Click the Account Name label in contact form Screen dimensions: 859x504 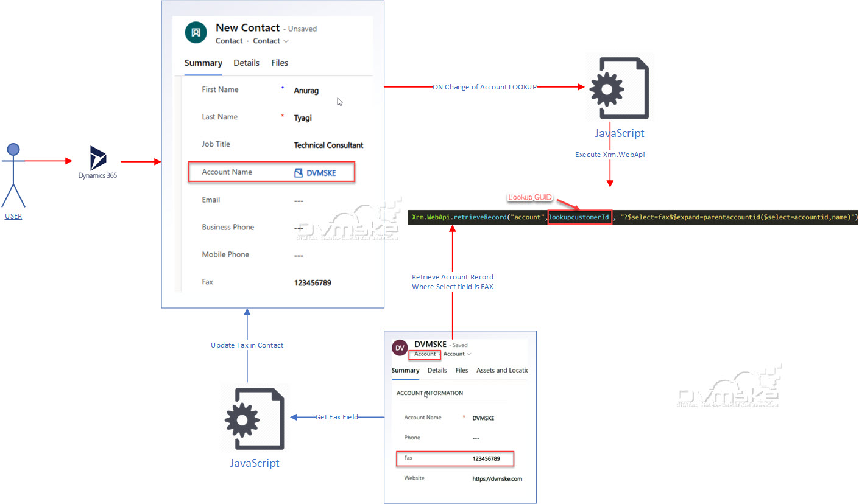point(227,172)
